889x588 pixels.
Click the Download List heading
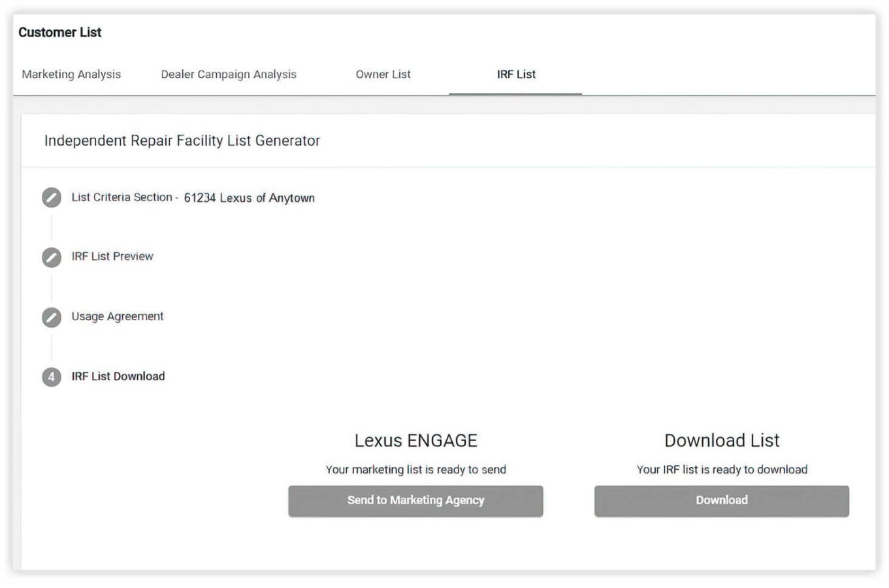[721, 441]
